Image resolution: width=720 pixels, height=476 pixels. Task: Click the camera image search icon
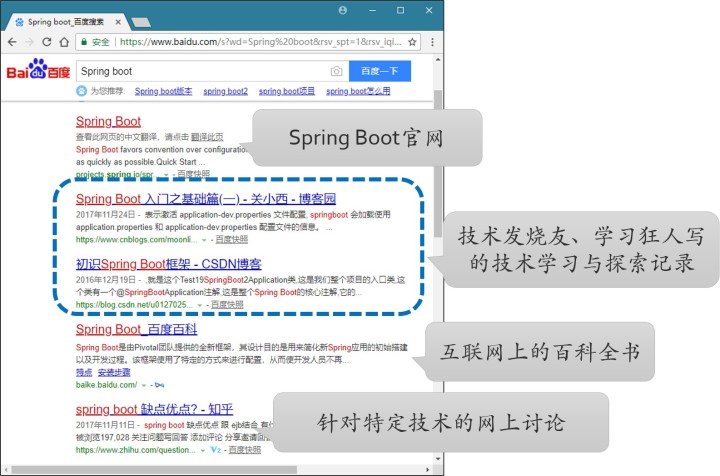tap(336, 71)
